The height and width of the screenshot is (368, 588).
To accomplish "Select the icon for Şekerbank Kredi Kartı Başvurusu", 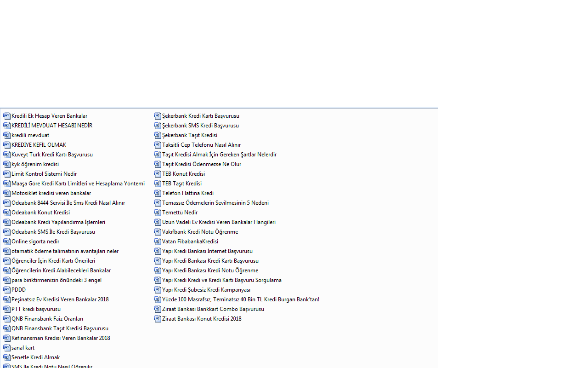I will (x=158, y=116).
